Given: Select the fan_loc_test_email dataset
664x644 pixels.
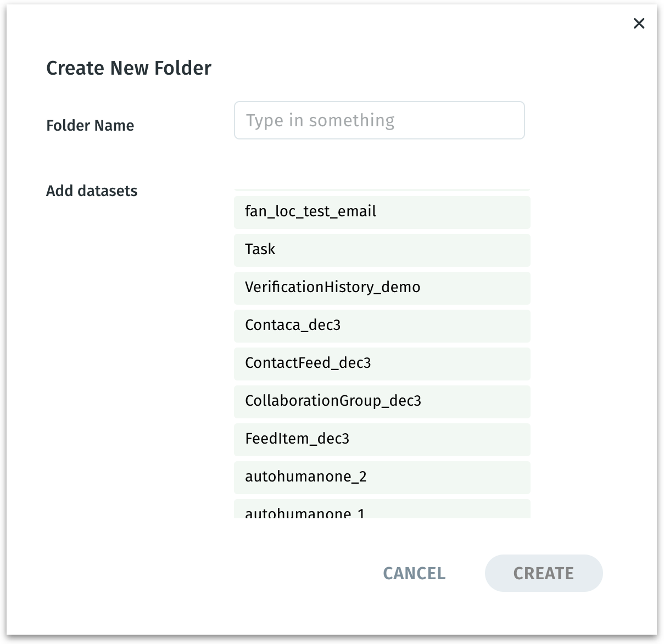Looking at the screenshot, I should pos(382,212).
